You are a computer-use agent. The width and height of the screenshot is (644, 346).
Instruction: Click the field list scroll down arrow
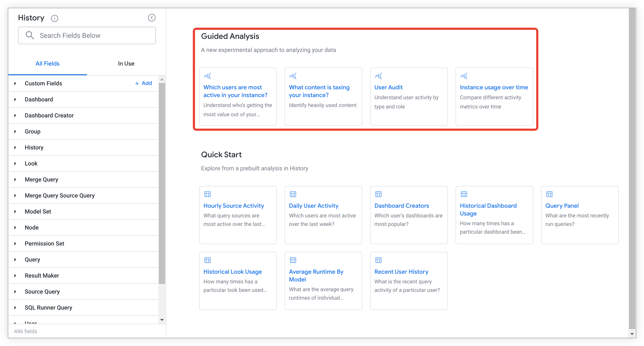pos(162,320)
